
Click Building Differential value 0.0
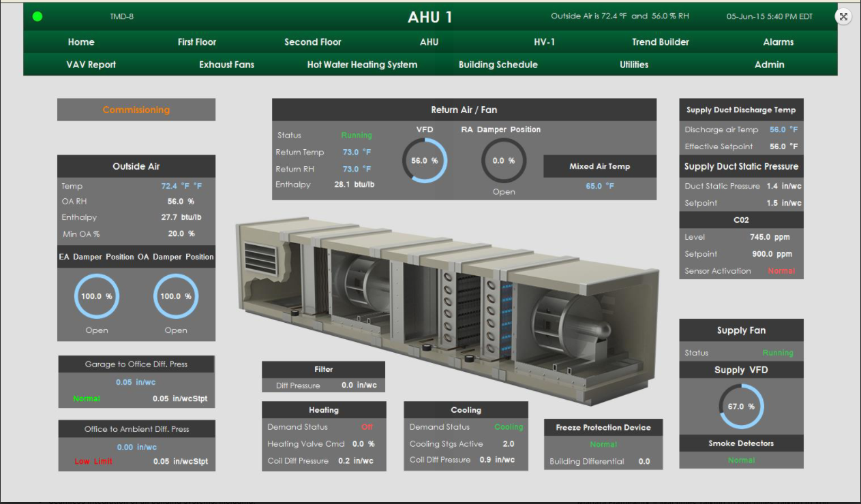[x=644, y=462]
